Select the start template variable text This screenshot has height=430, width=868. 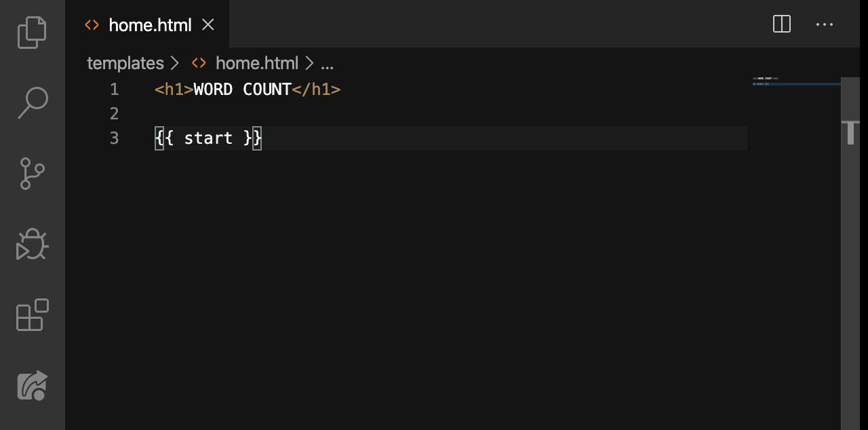[208, 138]
